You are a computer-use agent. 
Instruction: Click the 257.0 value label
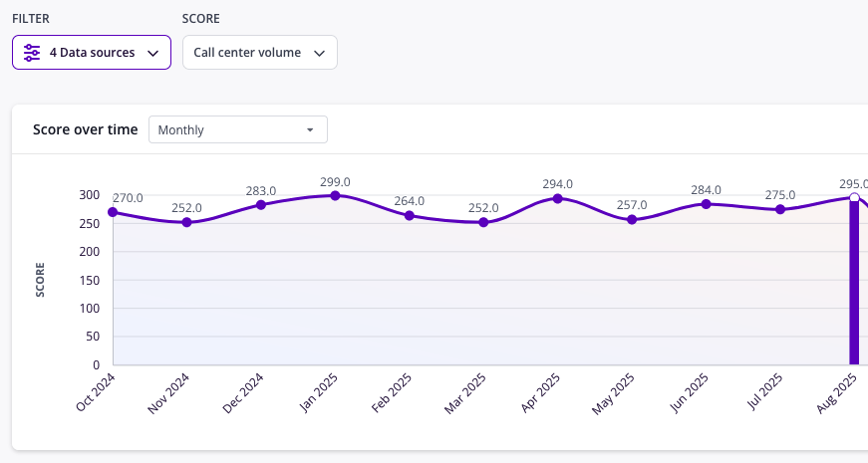point(632,205)
